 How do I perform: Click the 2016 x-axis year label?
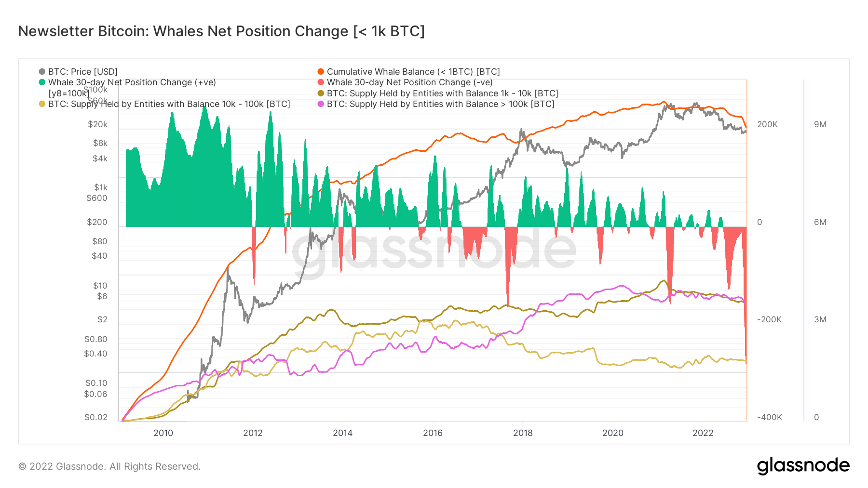point(433,433)
